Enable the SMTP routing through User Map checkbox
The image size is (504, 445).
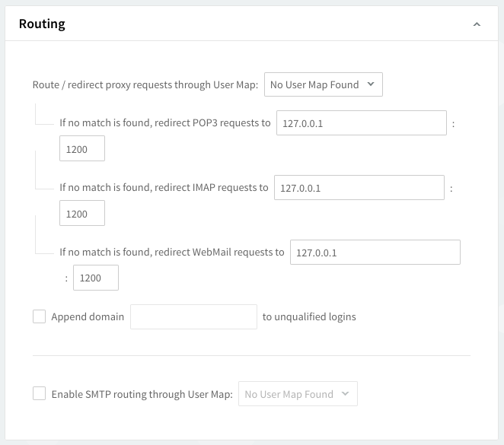click(x=40, y=394)
